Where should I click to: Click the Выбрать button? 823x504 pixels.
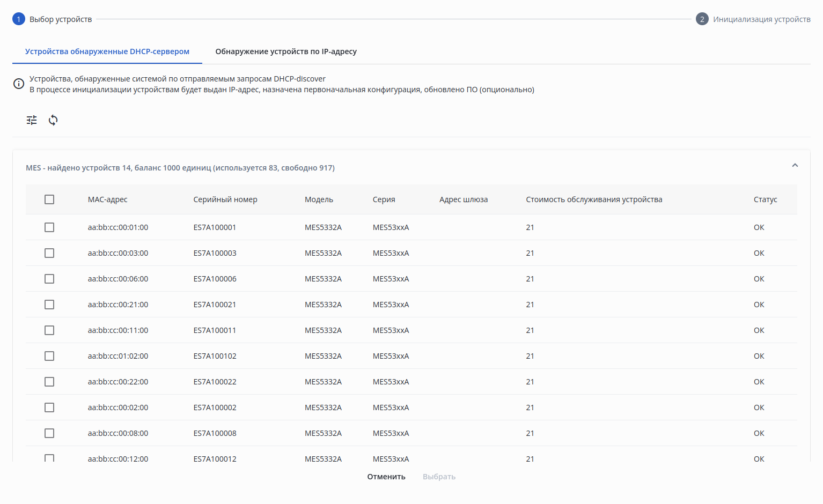point(439,477)
